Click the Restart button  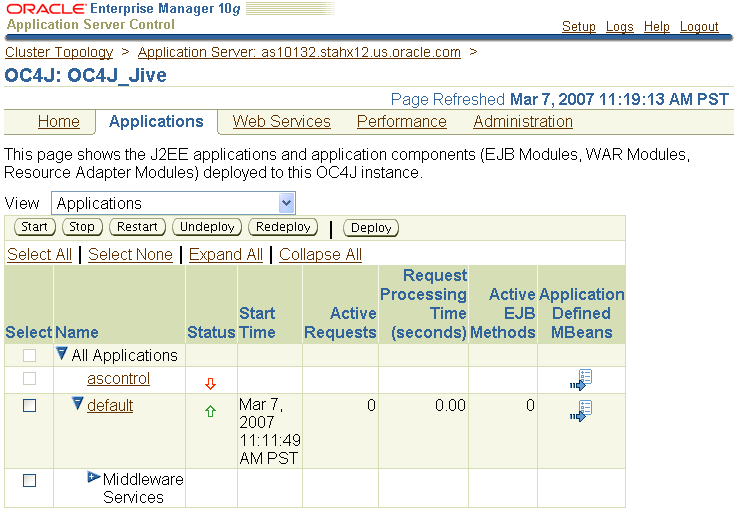coord(137,227)
